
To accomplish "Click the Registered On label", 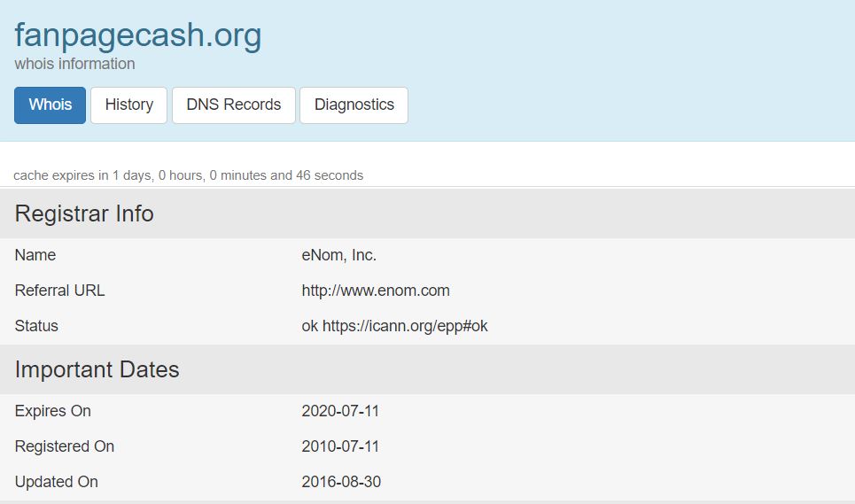I will (x=65, y=446).
